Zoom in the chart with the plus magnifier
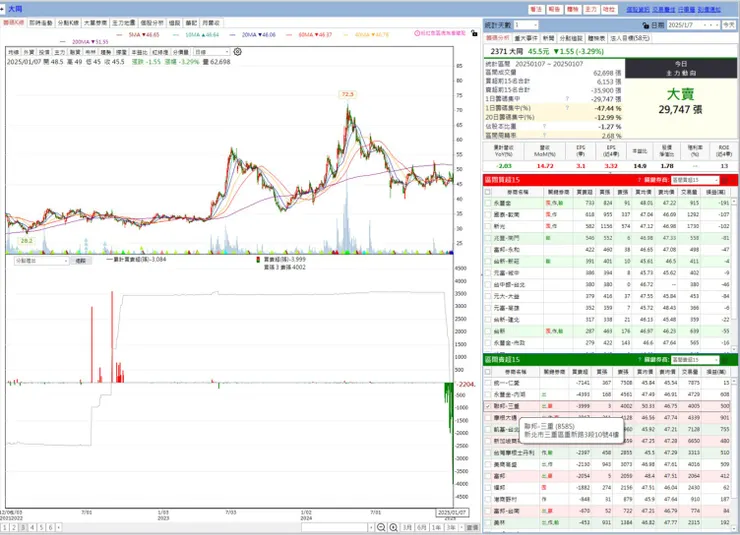Viewport: 740px width, 535px height. pyautogui.click(x=393, y=527)
